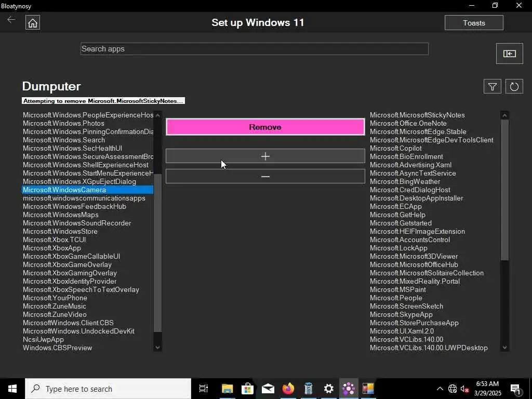532x399 pixels.
Task: Select Microsoft.WindowsCamera in left list
Action: [87, 190]
